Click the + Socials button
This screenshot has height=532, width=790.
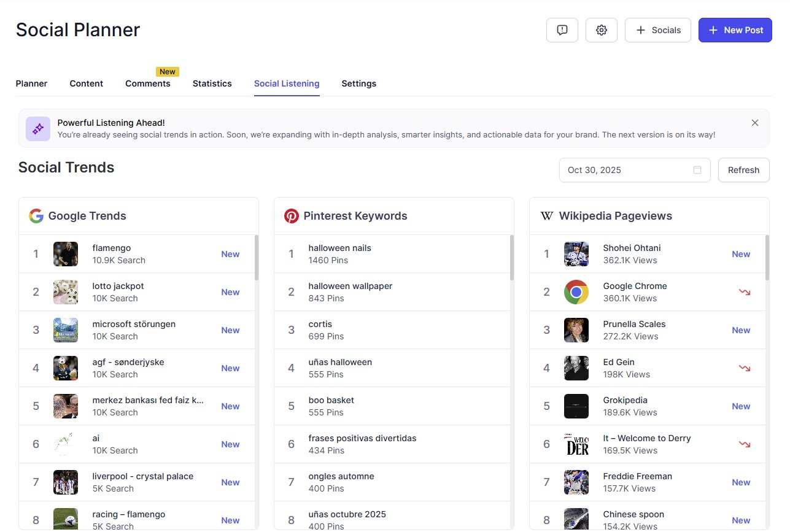coord(657,29)
